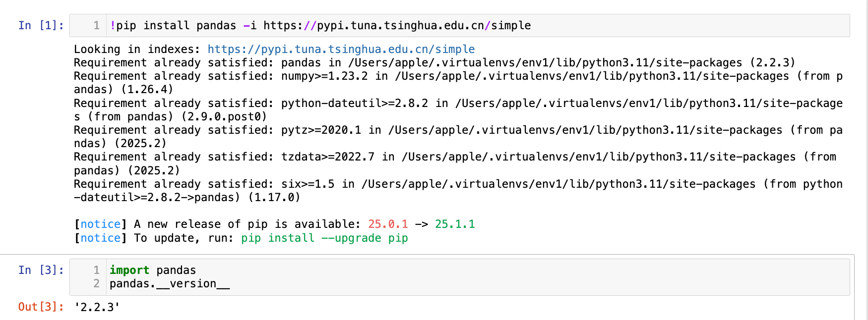Select the In [1] cell prompt
The height and width of the screenshot is (320, 868).
point(41,25)
